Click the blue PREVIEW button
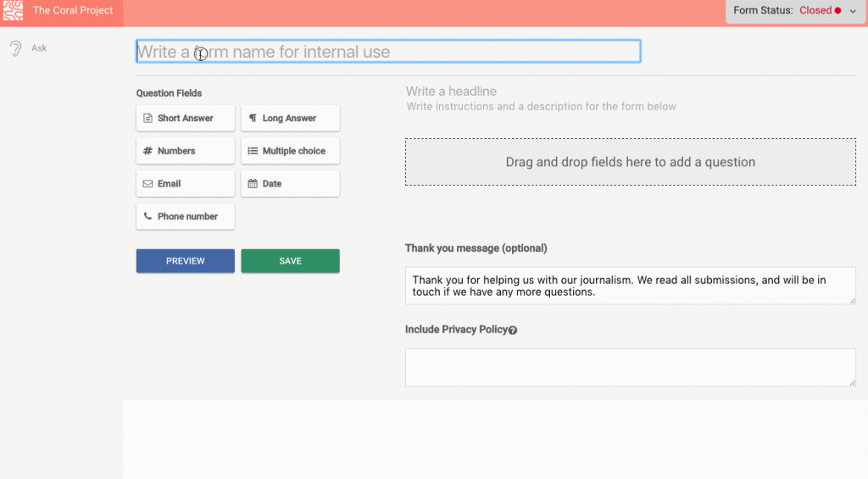The width and height of the screenshot is (868, 479). pos(186,261)
